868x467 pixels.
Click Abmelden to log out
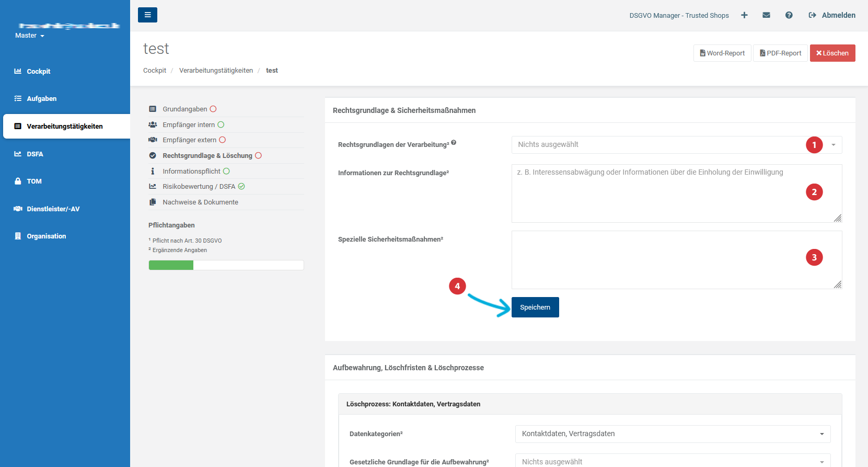pos(838,15)
